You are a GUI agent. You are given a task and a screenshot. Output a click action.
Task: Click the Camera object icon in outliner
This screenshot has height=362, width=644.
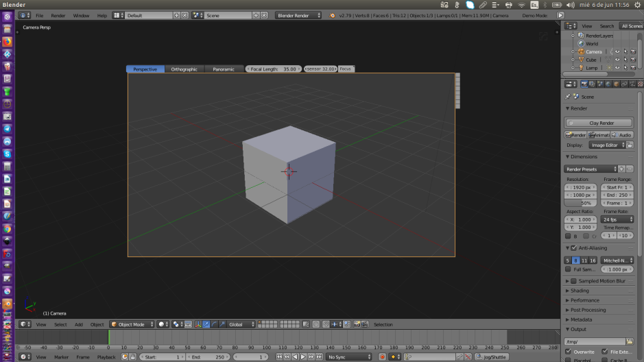[581, 51]
